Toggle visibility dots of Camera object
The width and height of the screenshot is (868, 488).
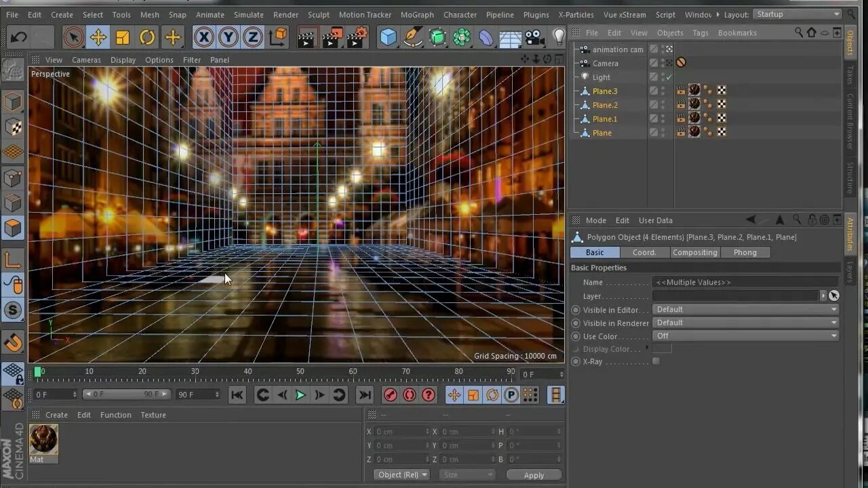[x=663, y=63]
